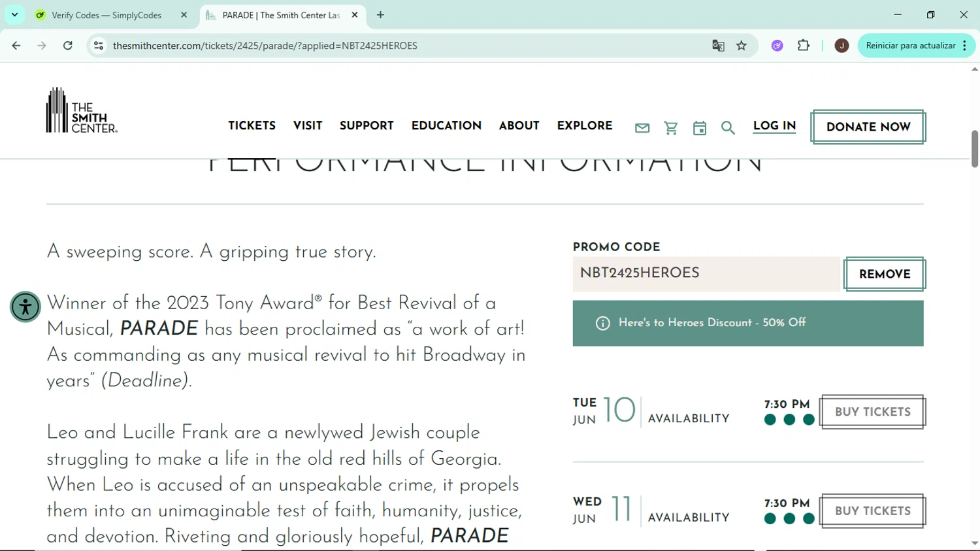Go back with the browser back arrow
The width and height of the screenshot is (980, 551).
(16, 46)
